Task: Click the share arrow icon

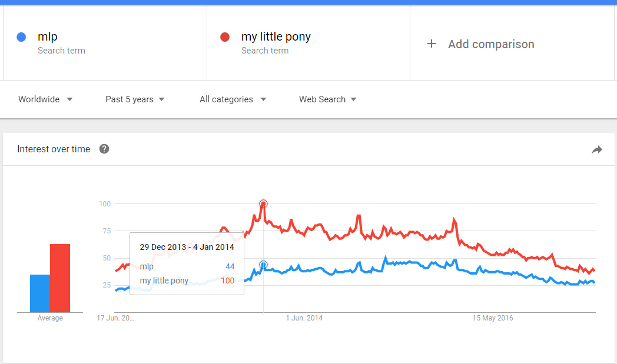Action: (x=597, y=150)
